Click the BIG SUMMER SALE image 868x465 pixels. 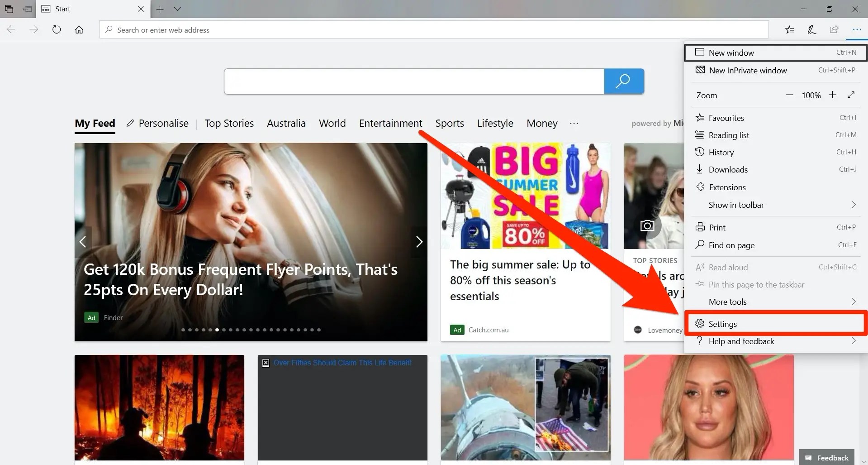tap(526, 196)
